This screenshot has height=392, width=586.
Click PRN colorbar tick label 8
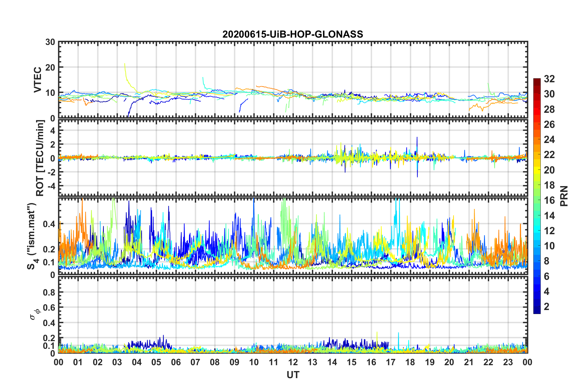pyautogui.click(x=547, y=261)
